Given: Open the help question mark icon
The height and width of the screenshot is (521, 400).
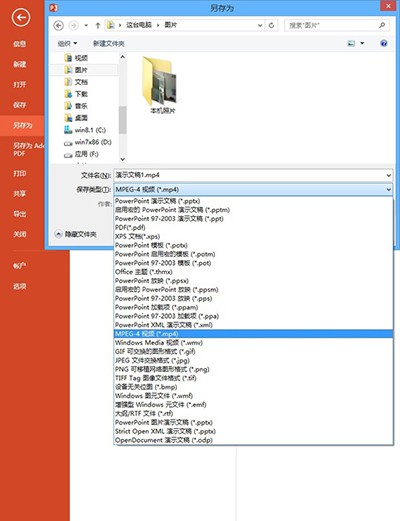Looking at the screenshot, I should click(x=384, y=43).
